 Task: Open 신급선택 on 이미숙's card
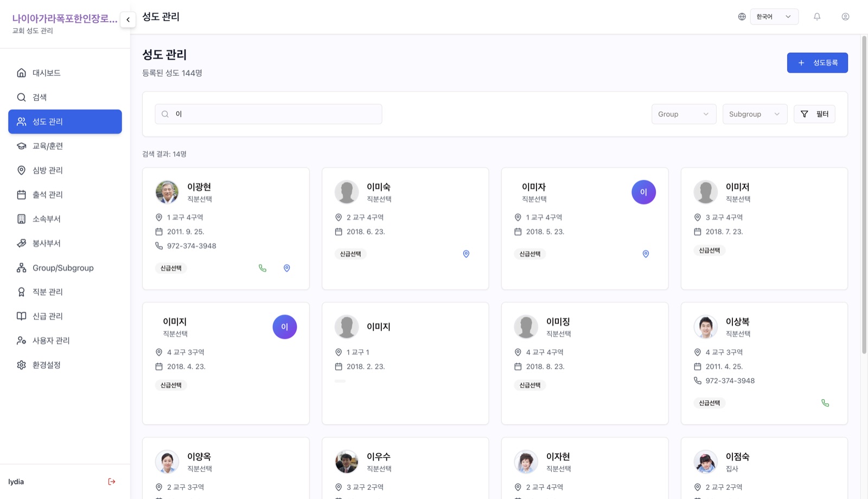pos(350,254)
